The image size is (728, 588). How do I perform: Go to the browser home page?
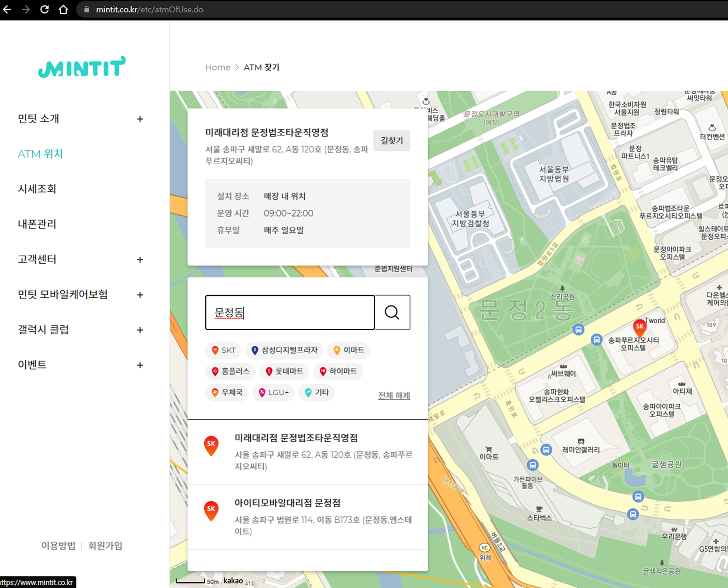tap(63, 9)
